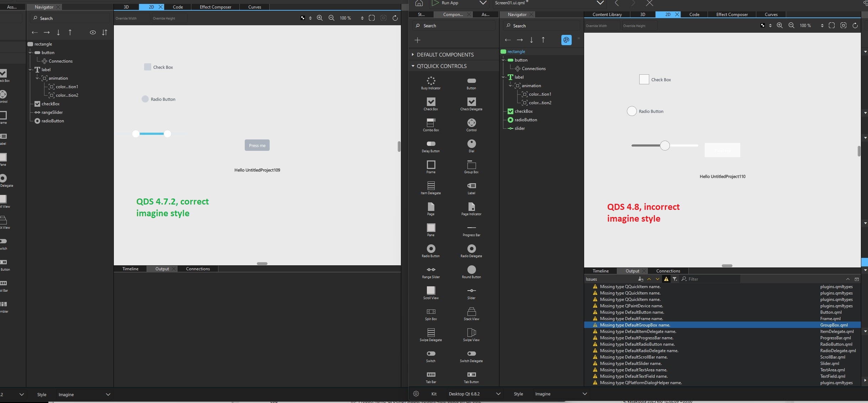Select Missing type DefaultSlider name issue
Viewport: 868px width, 403px height.
722,363
